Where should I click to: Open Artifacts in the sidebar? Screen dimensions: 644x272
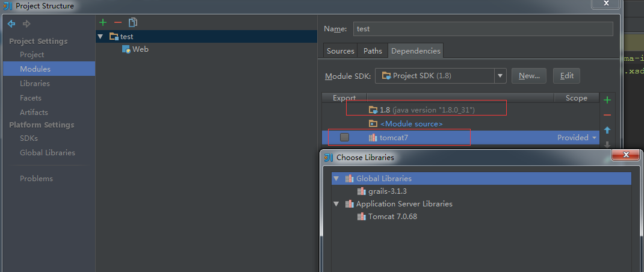click(34, 112)
